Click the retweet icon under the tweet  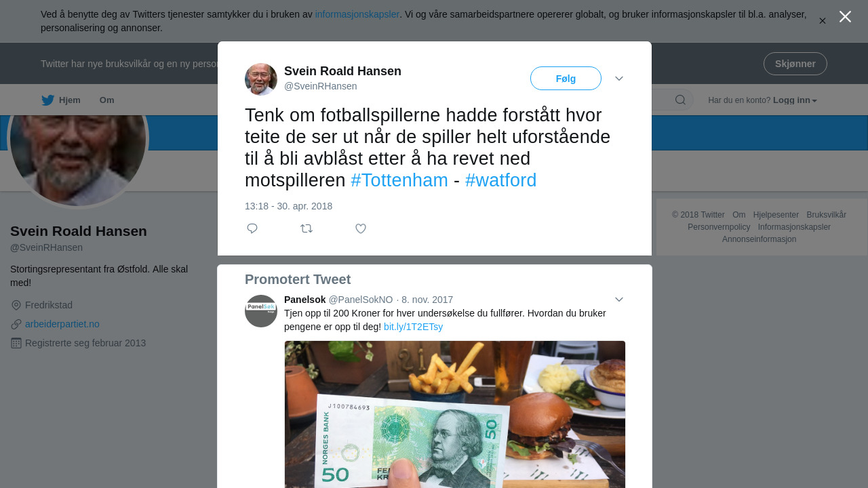307,228
